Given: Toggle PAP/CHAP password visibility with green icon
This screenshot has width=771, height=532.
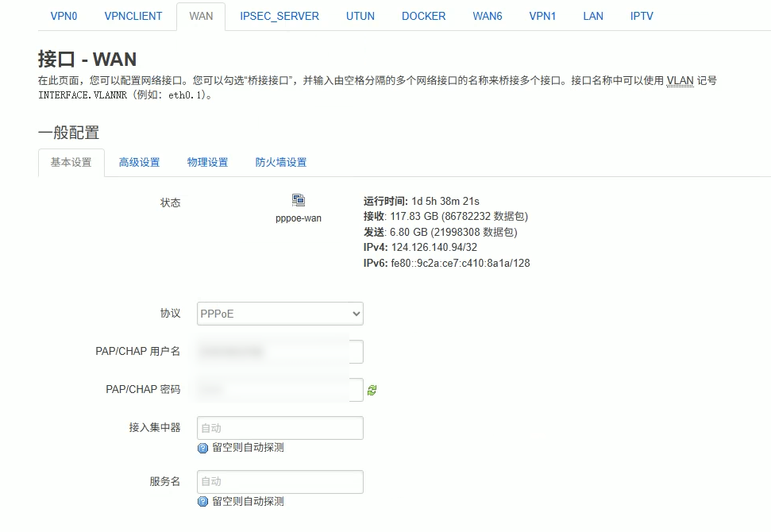Looking at the screenshot, I should [x=372, y=389].
